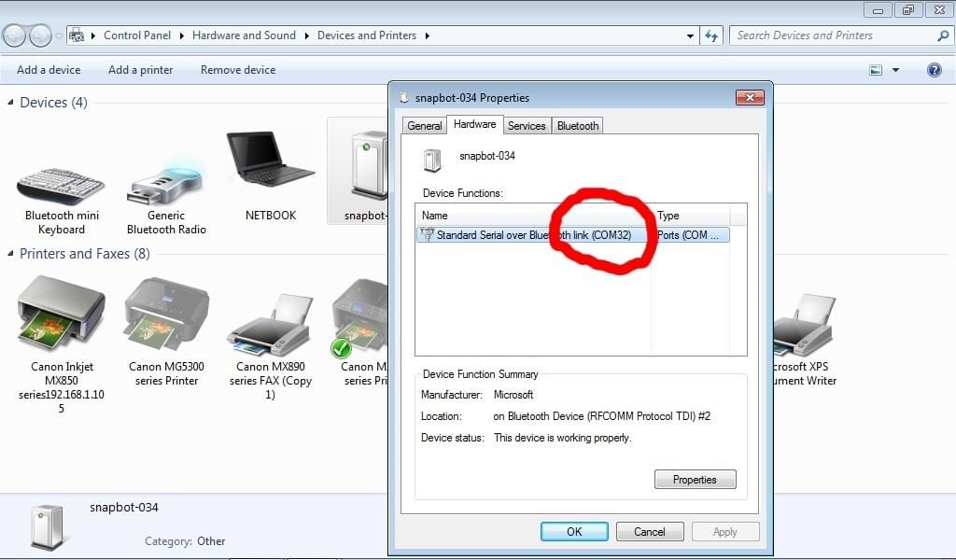Screen dimensions: 956x560
Task: Select the Bluetooth mini Keyboard device icon
Action: [x=61, y=186]
